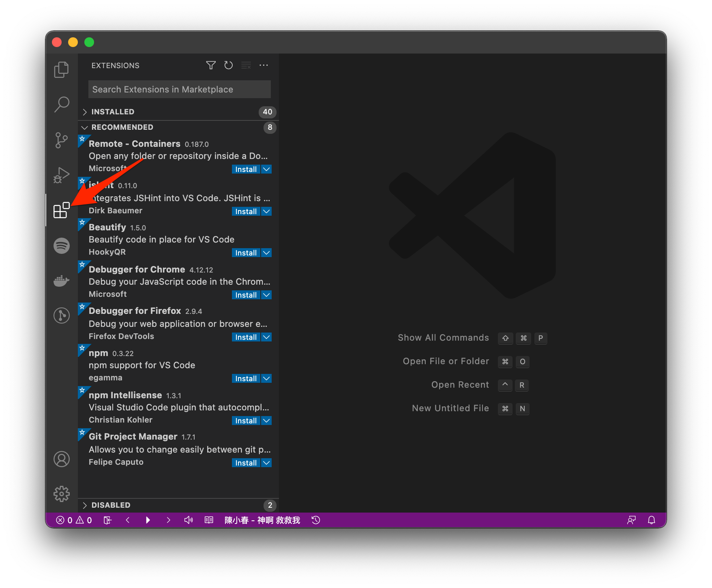The height and width of the screenshot is (588, 712).
Task: Refresh the extensions list
Action: pos(229,65)
